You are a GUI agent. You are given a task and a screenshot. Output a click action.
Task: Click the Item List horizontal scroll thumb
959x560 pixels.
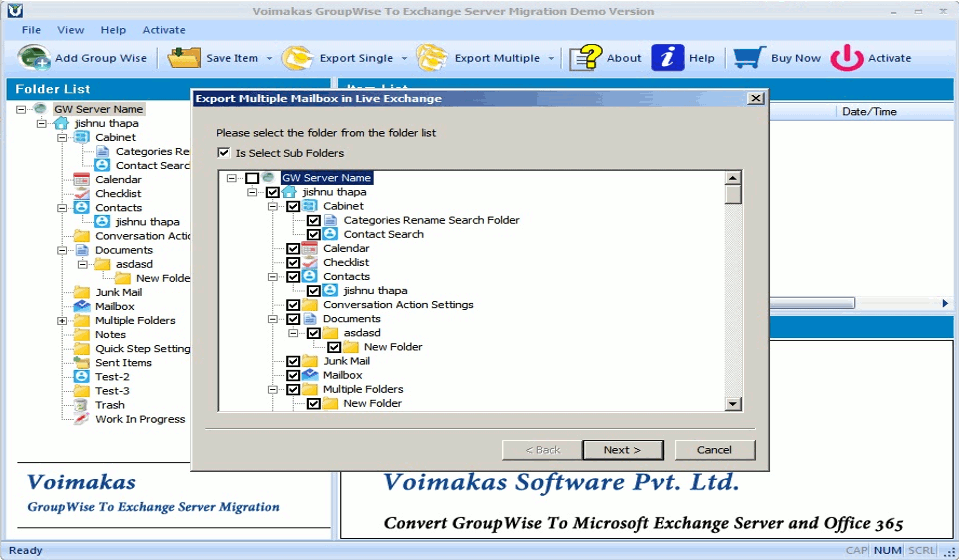[x=812, y=303]
